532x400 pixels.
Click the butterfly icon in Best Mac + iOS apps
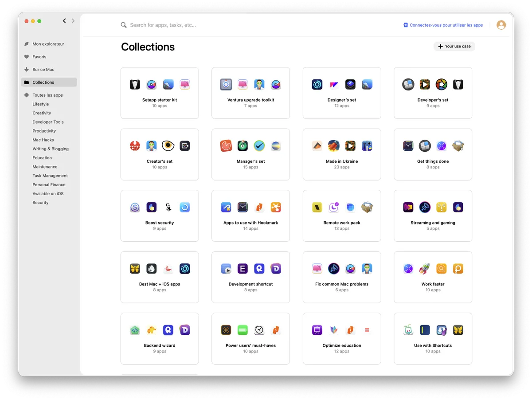coord(135,268)
